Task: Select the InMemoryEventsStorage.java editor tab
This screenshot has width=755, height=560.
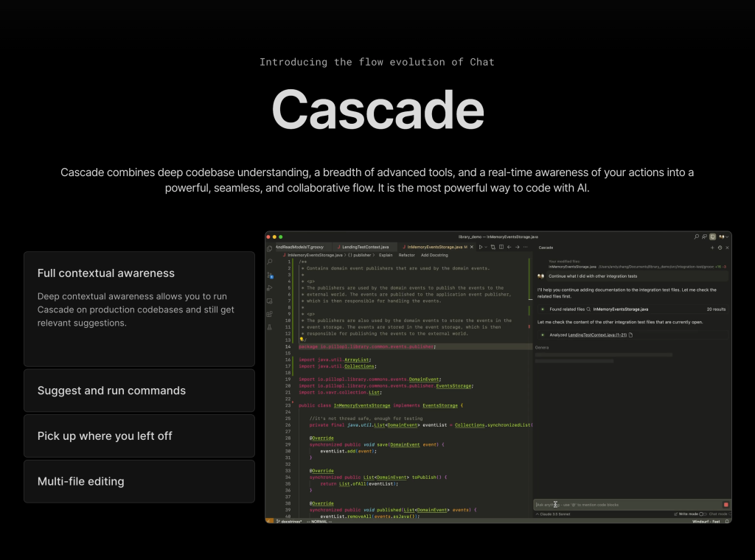Action: point(436,247)
